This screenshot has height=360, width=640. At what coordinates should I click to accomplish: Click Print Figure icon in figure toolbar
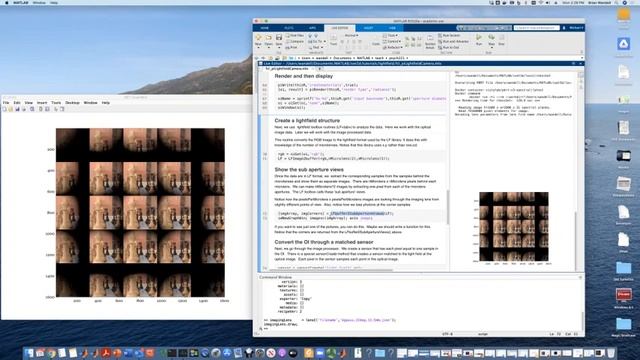[x=24, y=109]
